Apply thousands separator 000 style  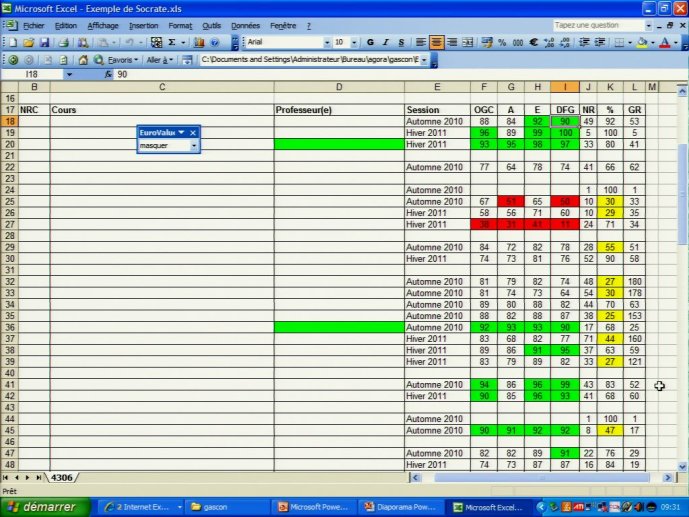(518, 42)
